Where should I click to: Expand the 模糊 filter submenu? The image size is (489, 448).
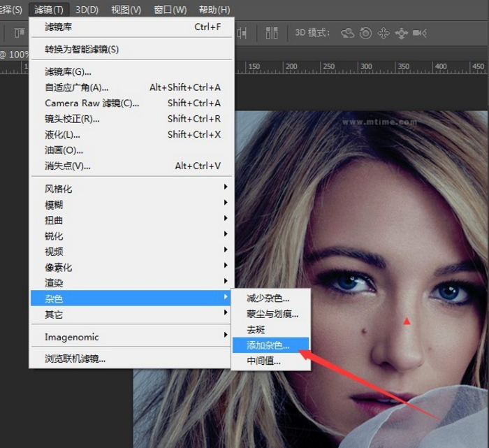54,204
